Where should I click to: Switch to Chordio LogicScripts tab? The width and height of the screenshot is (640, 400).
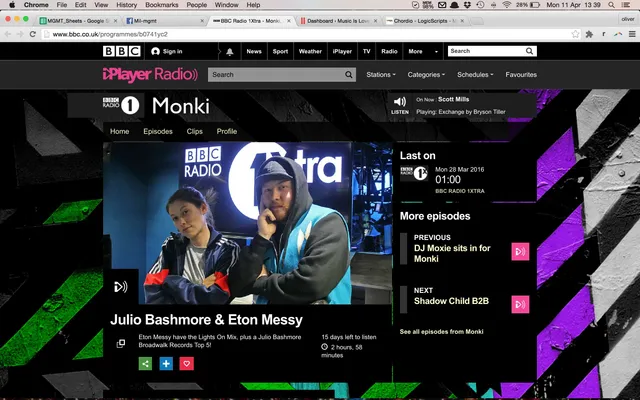[424, 20]
